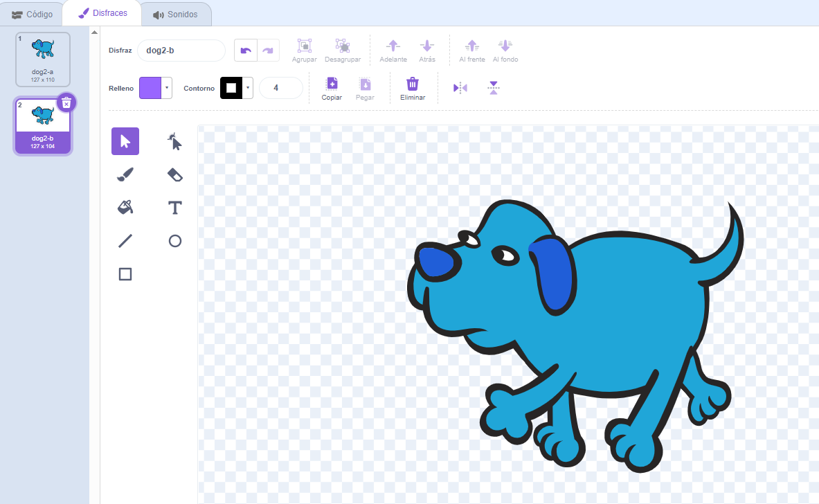The image size is (819, 504).
Task: Activate the Eraser tool
Action: (175, 174)
